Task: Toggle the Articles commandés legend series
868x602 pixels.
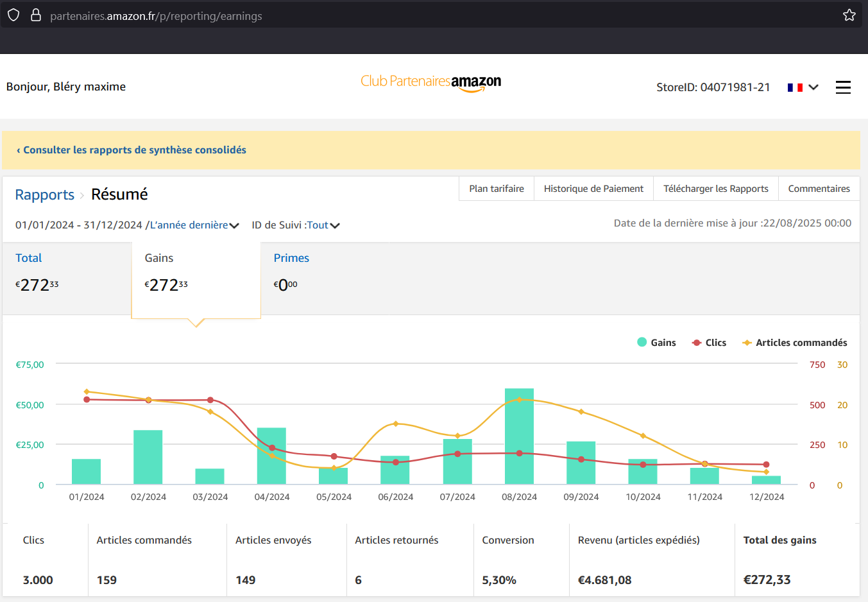Action: pos(794,343)
